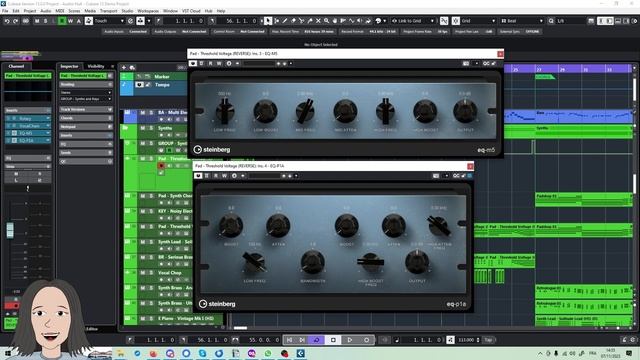Toggle EQ-P1A plugin bypass power button

point(198,176)
